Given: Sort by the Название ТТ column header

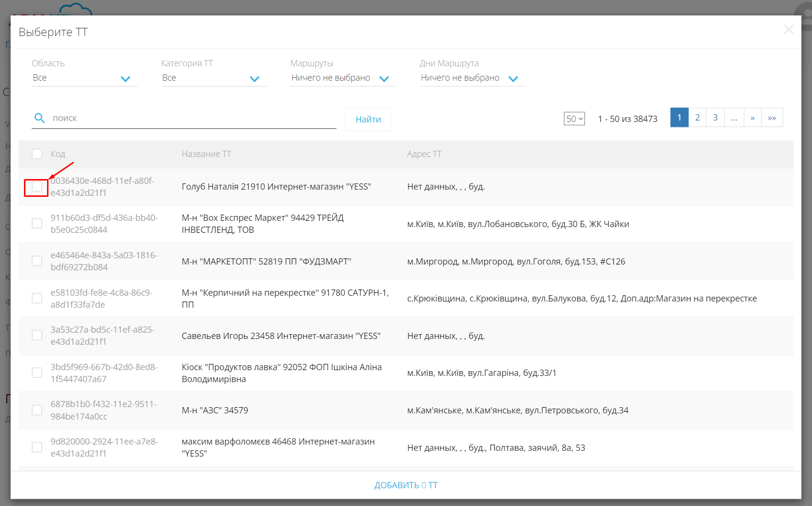Looking at the screenshot, I should pyautogui.click(x=206, y=154).
